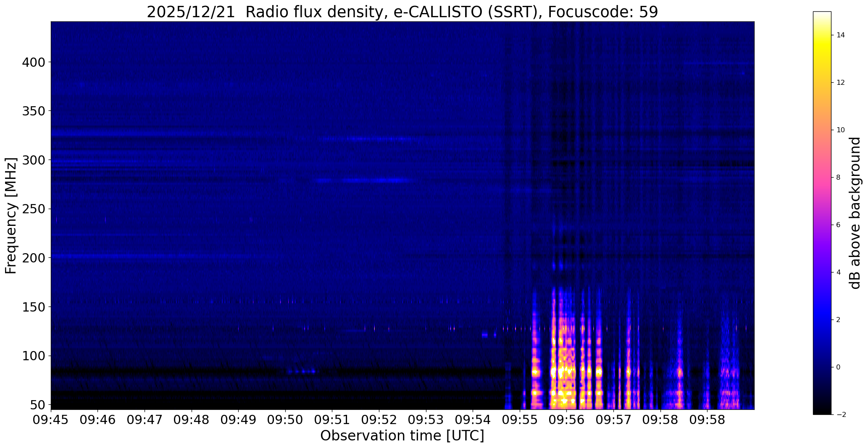The width and height of the screenshot is (868, 448).
Task: Click the dB colorbar gradient strip
Action: click(x=822, y=213)
